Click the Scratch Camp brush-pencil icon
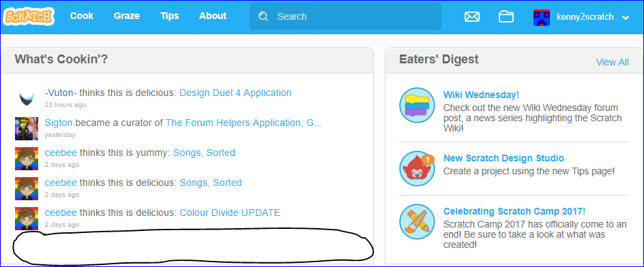The width and height of the screenshot is (644, 267). point(417,222)
